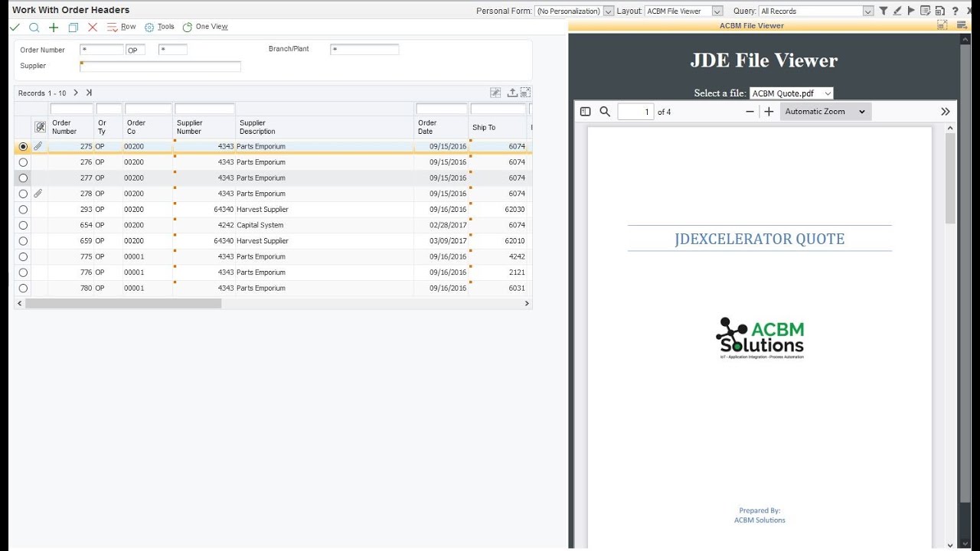Click the Supplier Description column header
This screenshot has width=980, height=551.
click(x=325, y=127)
